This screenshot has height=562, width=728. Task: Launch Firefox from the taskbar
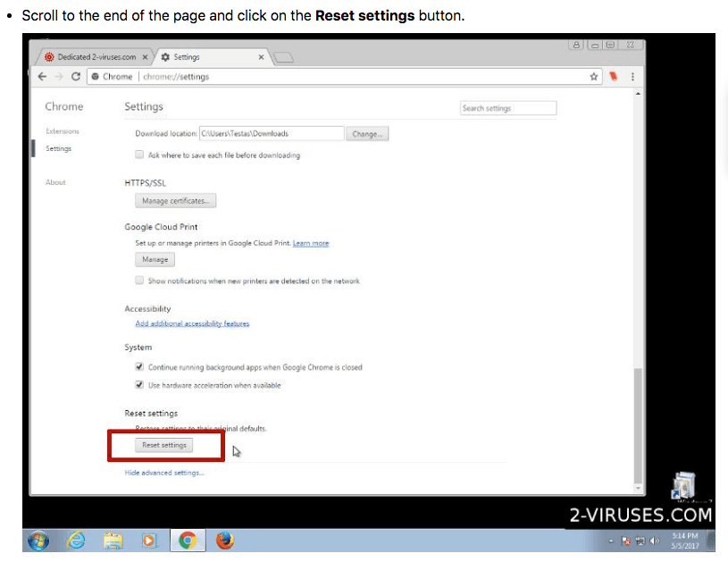click(225, 541)
